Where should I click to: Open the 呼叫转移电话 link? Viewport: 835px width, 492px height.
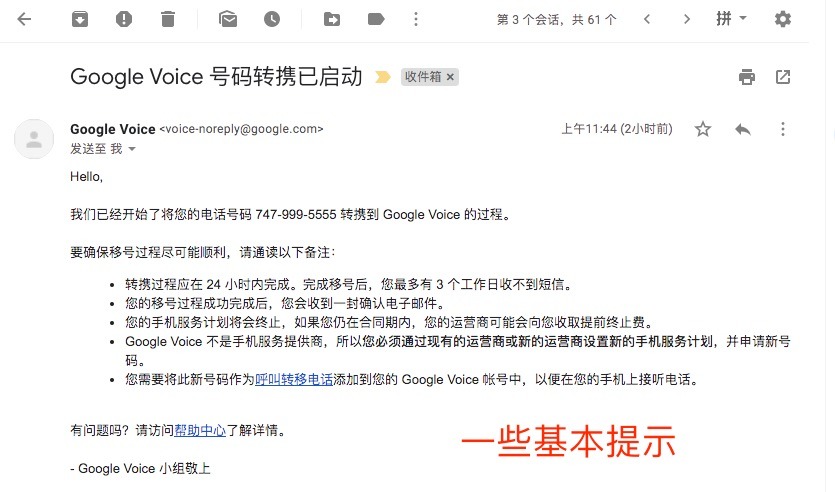pyautogui.click(x=294, y=380)
